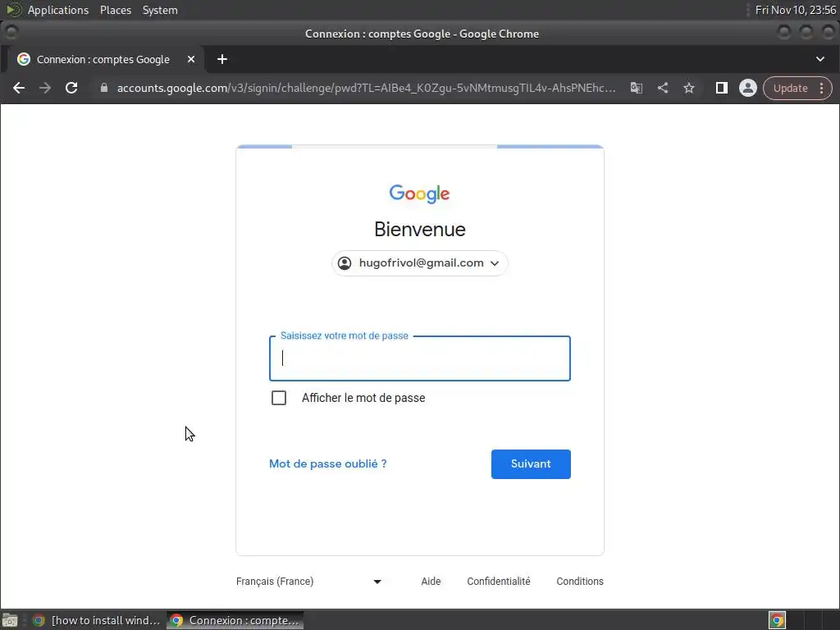
Task: Click Mot de passe oublié link
Action: (328, 464)
